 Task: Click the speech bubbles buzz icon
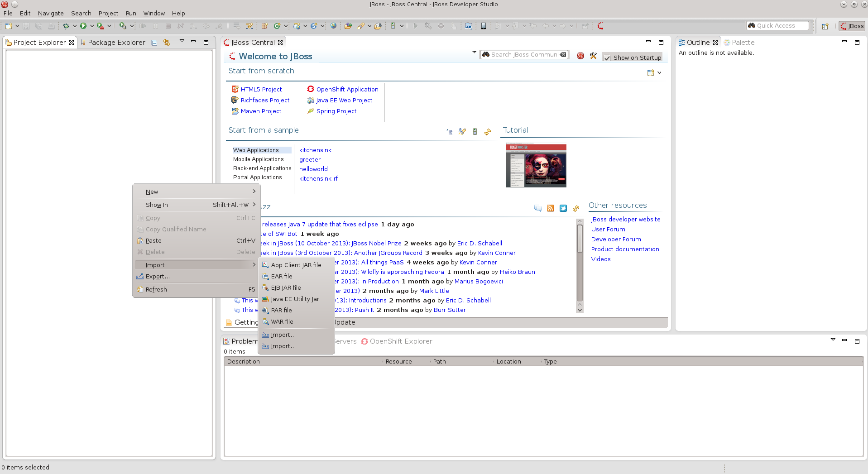[538, 208]
